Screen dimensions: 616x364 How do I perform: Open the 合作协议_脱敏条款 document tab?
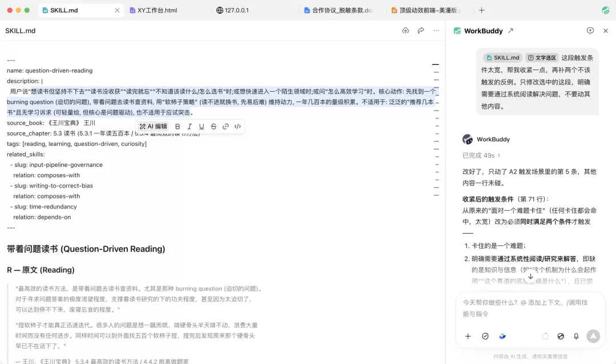click(338, 10)
